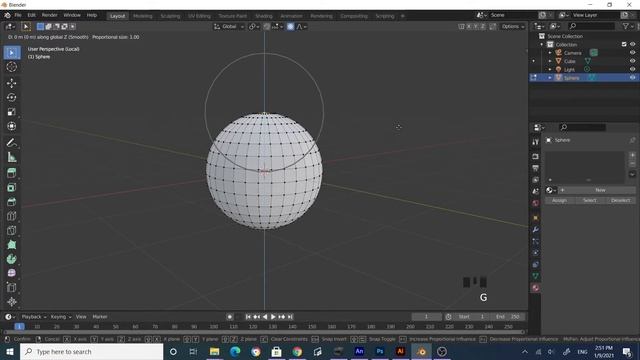Screen dimensions: 640x360
Task: Open the World properties tab
Action: pos(536,203)
